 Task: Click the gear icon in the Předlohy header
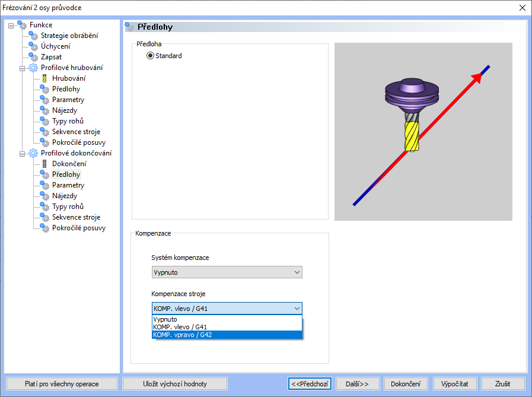[x=130, y=27]
